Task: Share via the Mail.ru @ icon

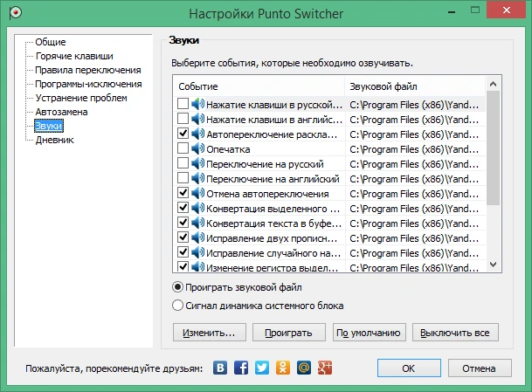Action: click(x=304, y=368)
